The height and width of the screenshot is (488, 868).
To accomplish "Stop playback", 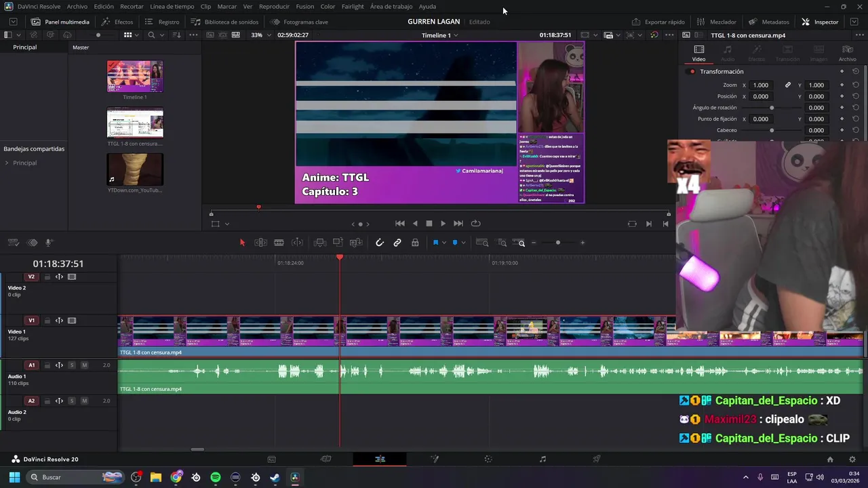I will tap(429, 224).
